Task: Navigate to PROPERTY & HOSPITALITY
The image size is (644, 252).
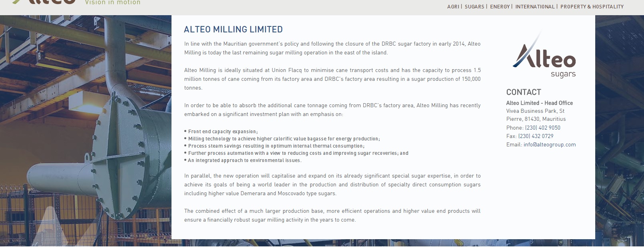Action: [x=592, y=7]
